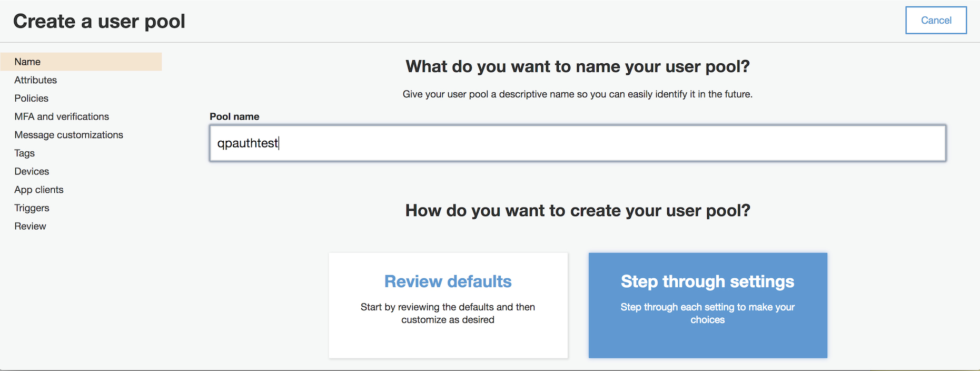
Task: Select Message customizations in sidebar
Action: [69, 135]
